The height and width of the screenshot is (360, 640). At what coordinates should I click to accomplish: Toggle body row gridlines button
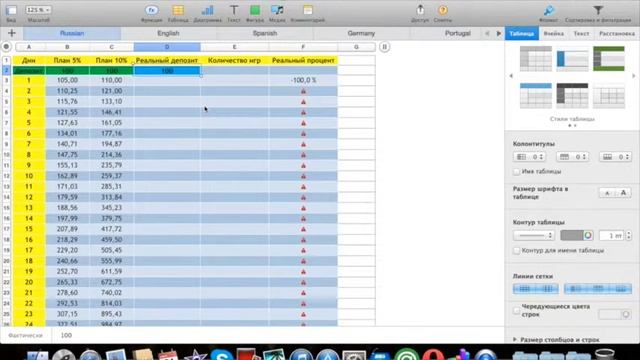pos(524,289)
